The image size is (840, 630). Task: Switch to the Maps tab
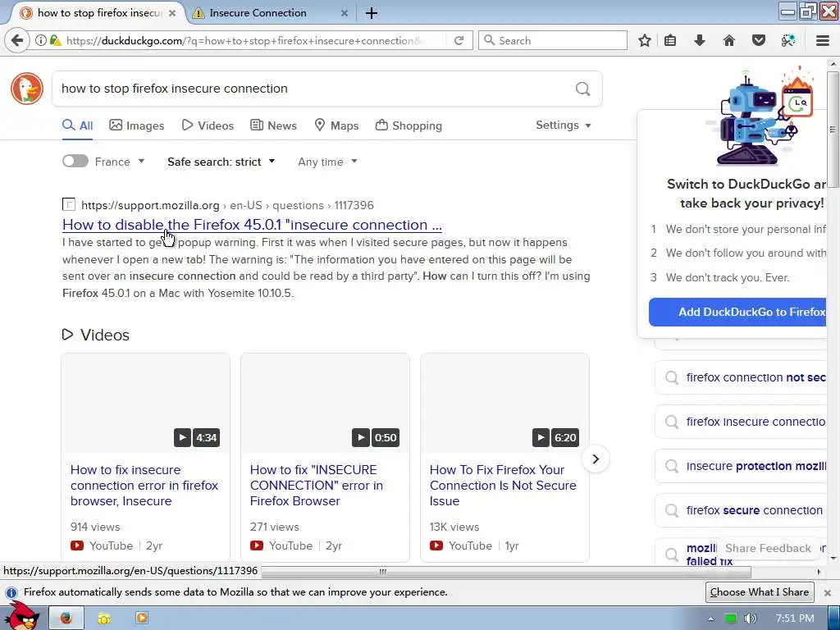tap(336, 126)
